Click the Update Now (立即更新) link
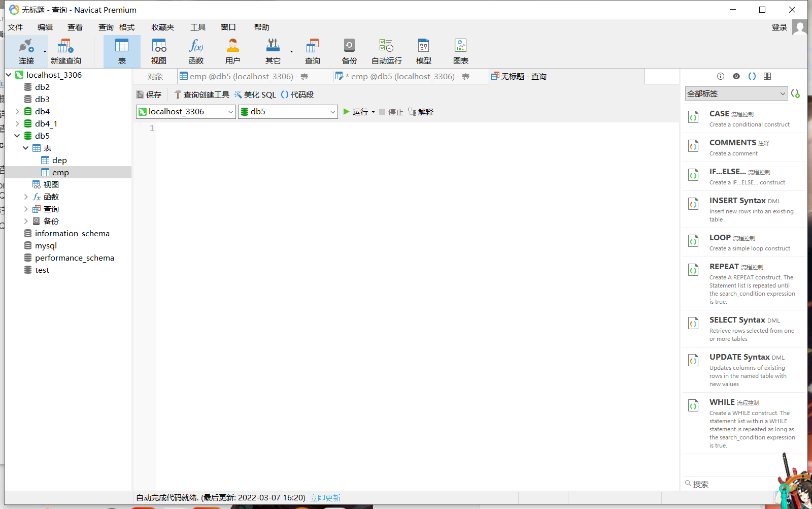Viewport: 812px width, 509px height. tap(325, 498)
